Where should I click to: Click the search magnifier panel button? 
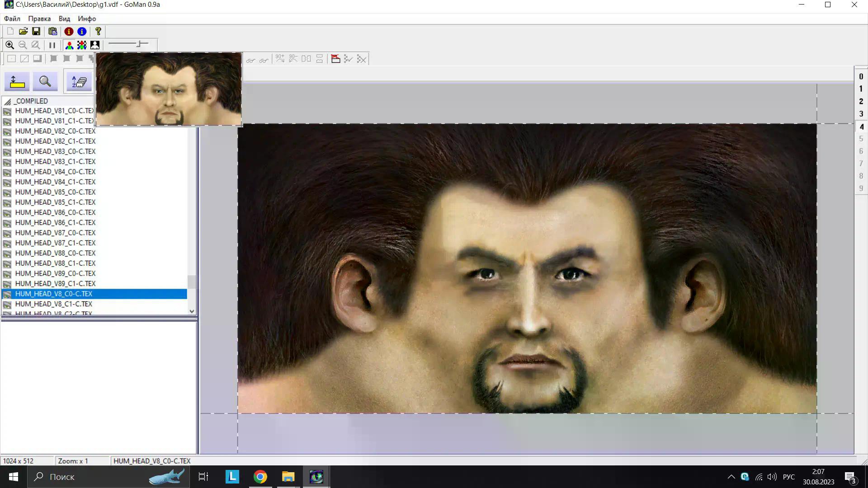click(45, 82)
